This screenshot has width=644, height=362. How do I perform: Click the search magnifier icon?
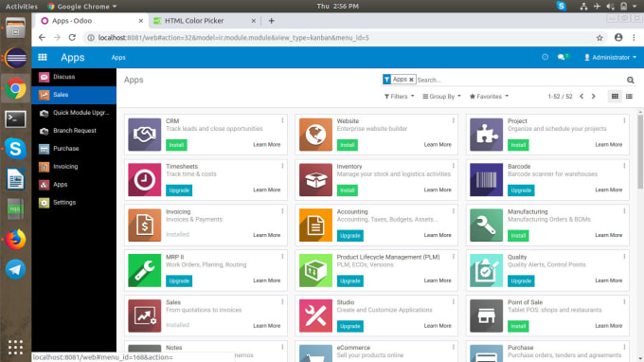click(631, 81)
